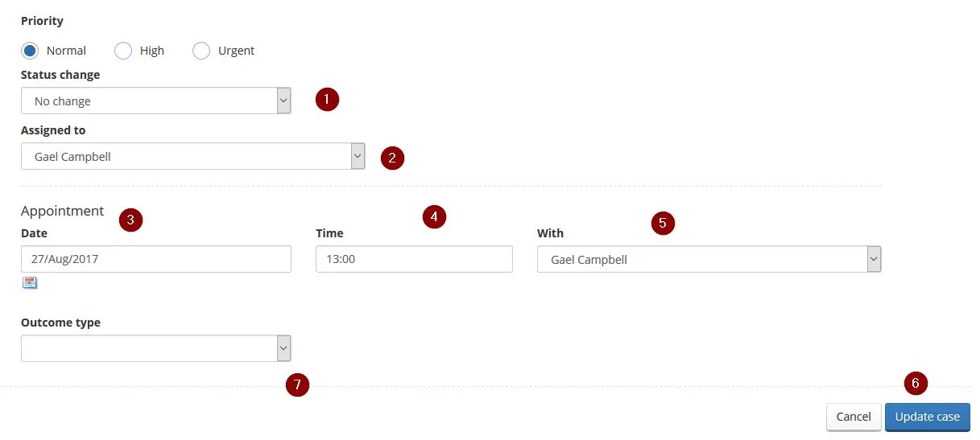
Task: Click red annotation marker number 4
Action: 434,216
